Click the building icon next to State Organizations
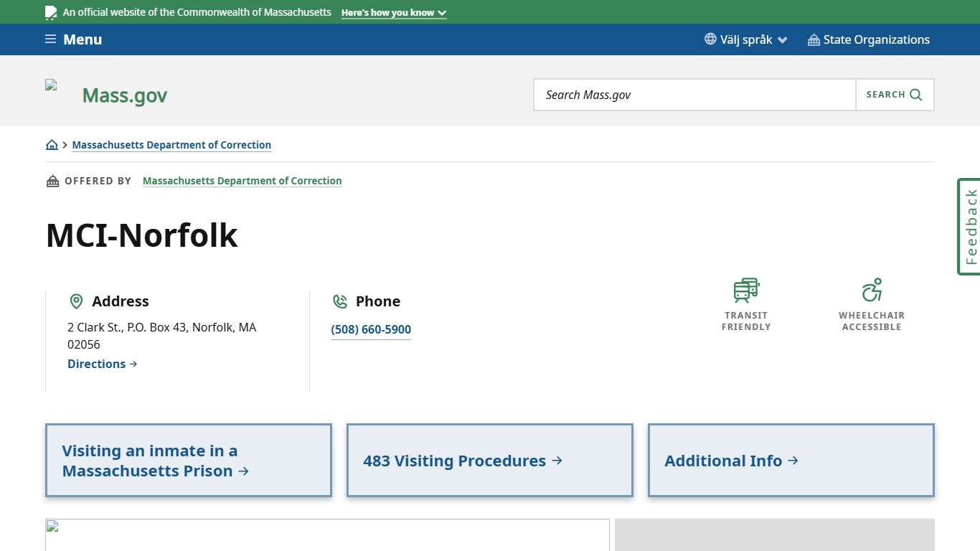The height and width of the screenshot is (551, 980). click(x=813, y=39)
